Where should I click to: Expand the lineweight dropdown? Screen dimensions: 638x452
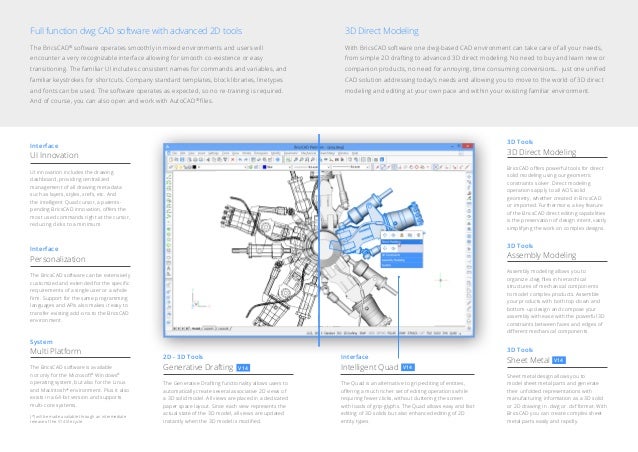367,167
